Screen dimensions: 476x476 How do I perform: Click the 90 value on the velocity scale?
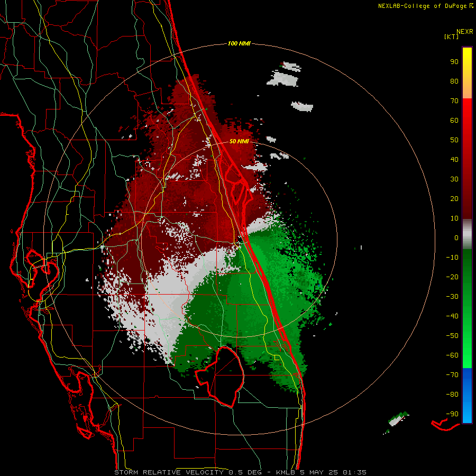[454, 62]
